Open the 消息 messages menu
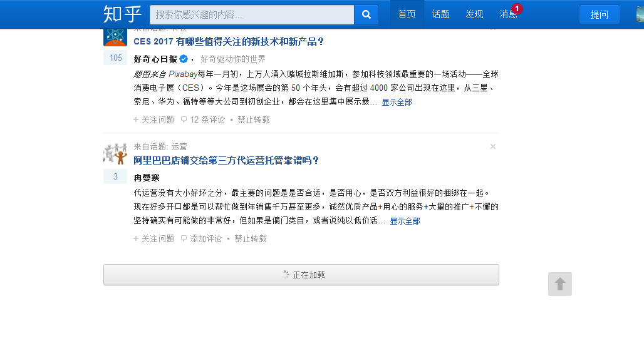The width and height of the screenshot is (644, 356). 508,14
